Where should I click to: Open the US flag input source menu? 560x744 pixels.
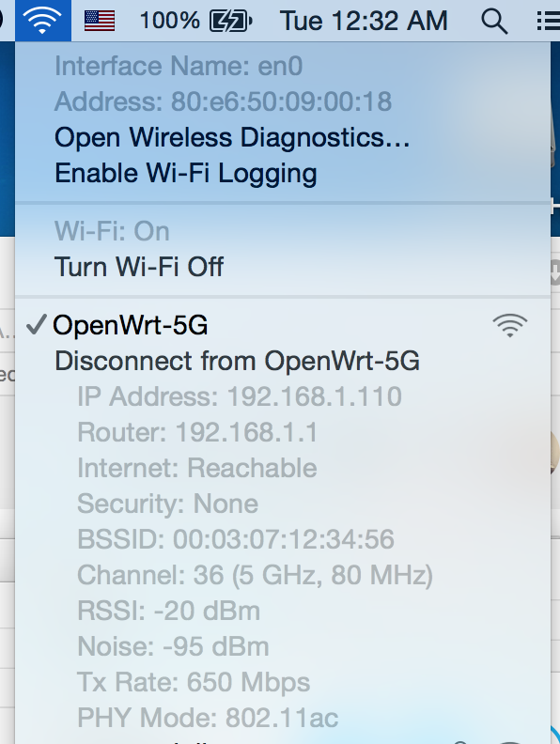pyautogui.click(x=100, y=21)
